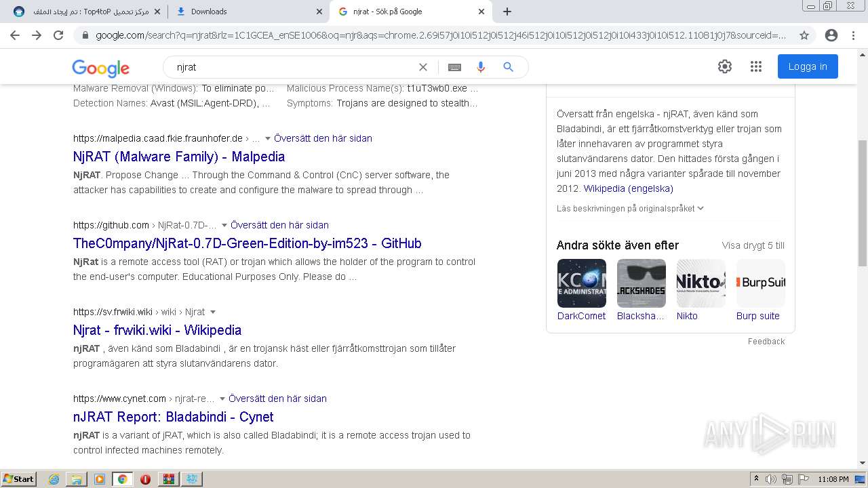Show Visa drygt 5 till
The width and height of the screenshot is (868, 488).
coord(753,245)
